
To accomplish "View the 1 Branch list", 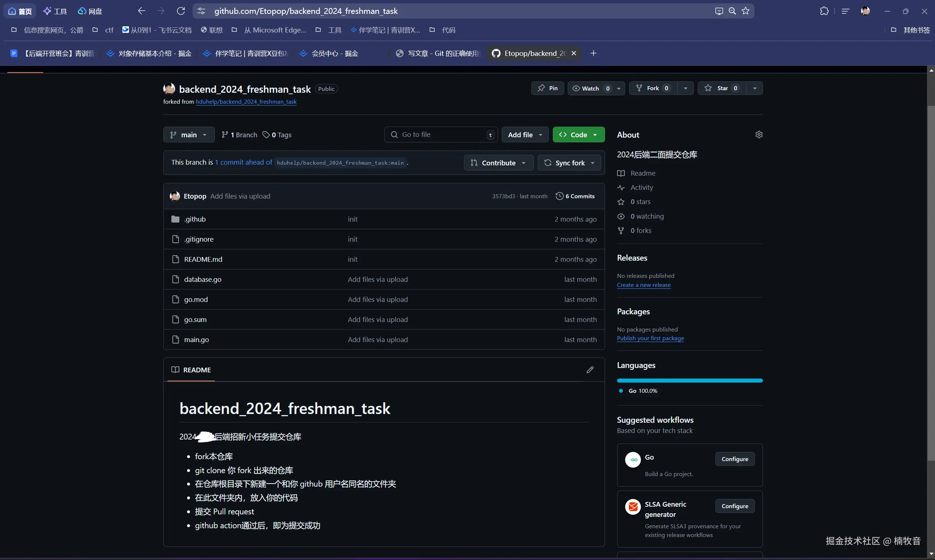I will pos(239,135).
